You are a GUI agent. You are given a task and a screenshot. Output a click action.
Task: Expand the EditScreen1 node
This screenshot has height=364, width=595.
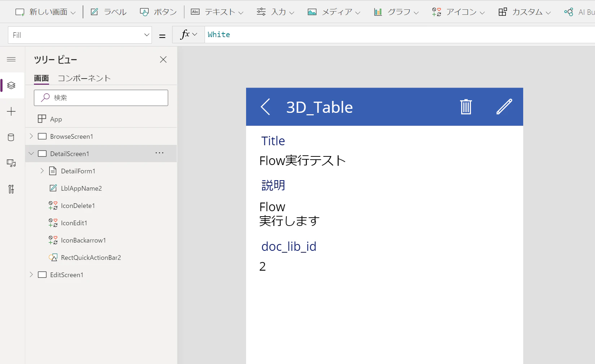point(31,275)
